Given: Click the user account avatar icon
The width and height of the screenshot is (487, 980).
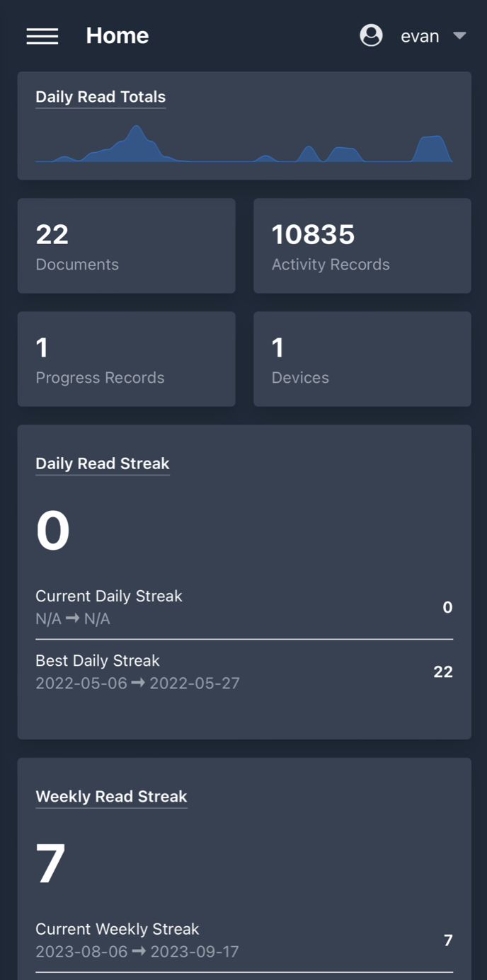Looking at the screenshot, I should [x=371, y=35].
